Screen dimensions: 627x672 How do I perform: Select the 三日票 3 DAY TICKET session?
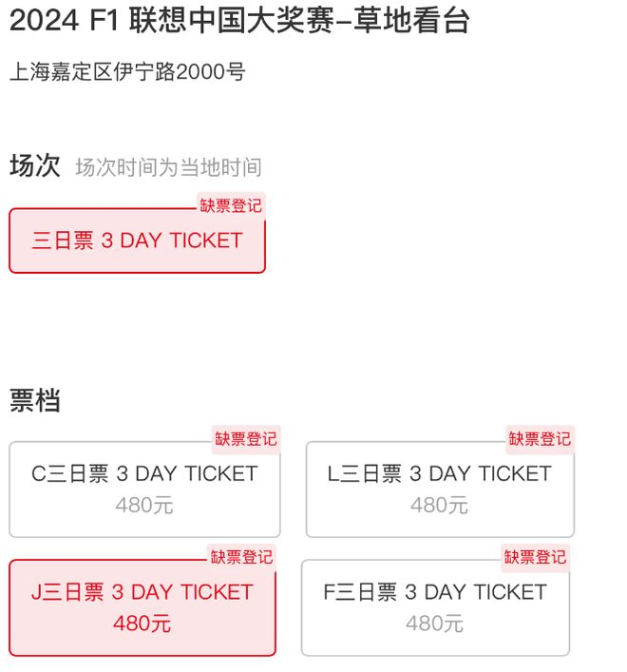point(137,240)
